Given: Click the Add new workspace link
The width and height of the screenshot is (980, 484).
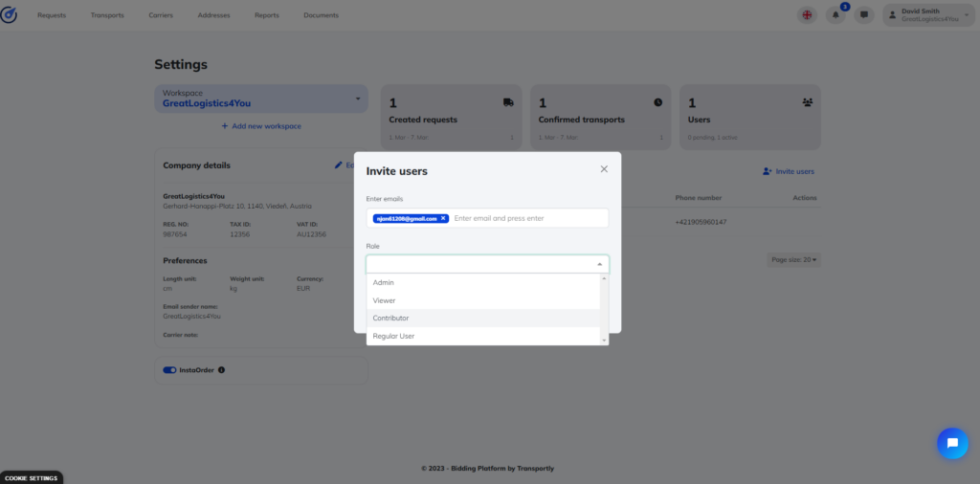Looking at the screenshot, I should [x=261, y=126].
